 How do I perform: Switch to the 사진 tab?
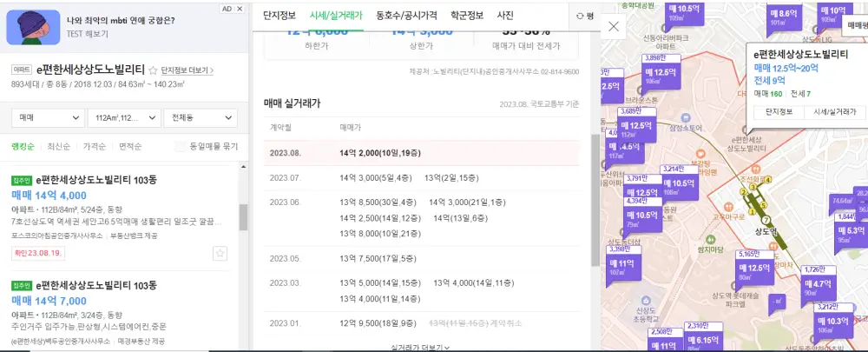coord(505,15)
